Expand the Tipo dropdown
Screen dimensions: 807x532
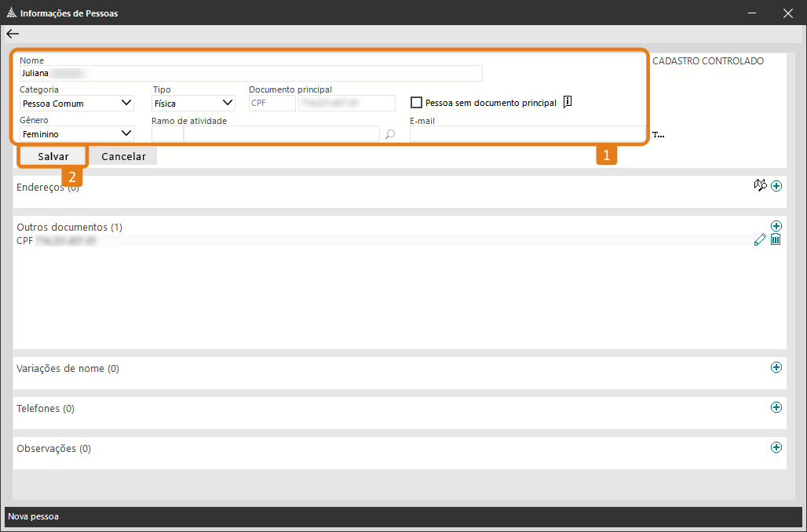click(x=194, y=103)
